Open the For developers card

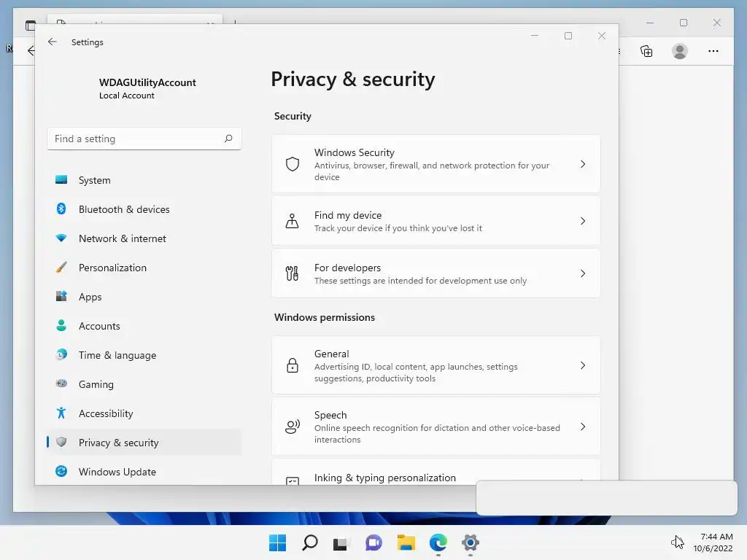click(x=436, y=273)
